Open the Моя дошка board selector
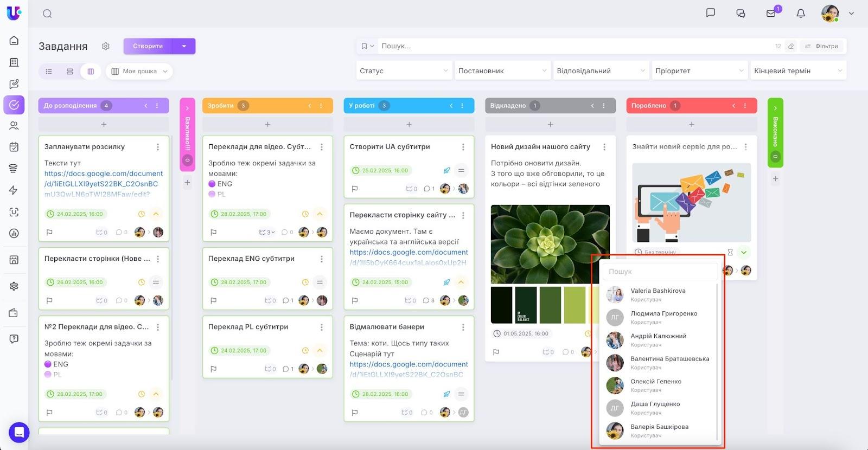 [139, 71]
